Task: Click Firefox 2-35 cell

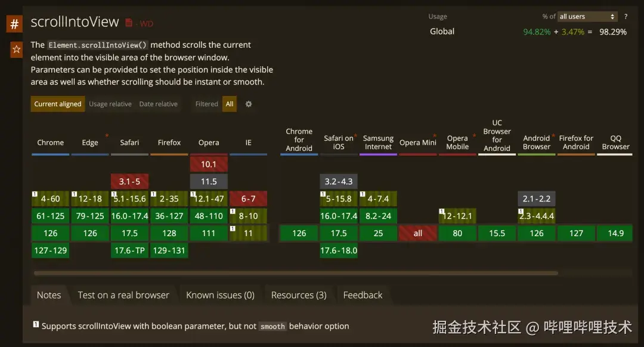Action: (169, 199)
